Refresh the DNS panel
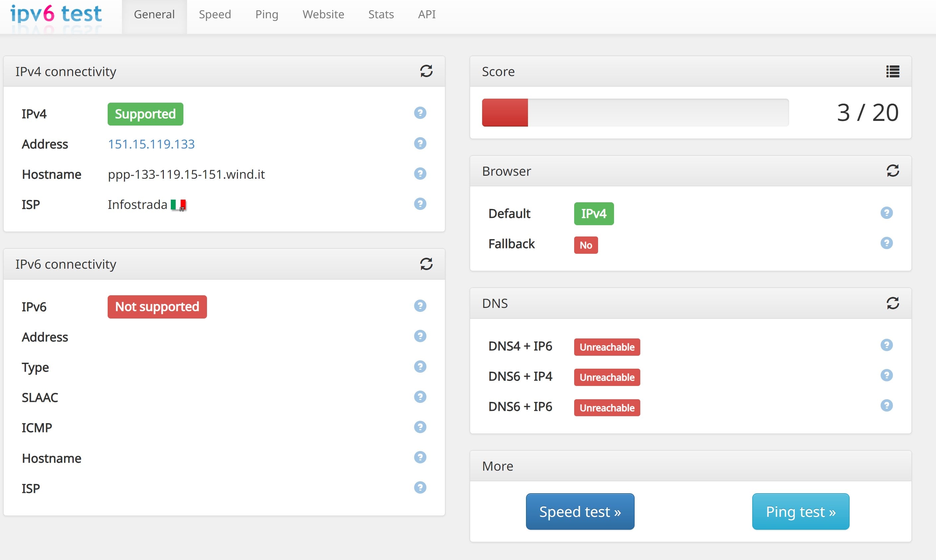 [892, 303]
